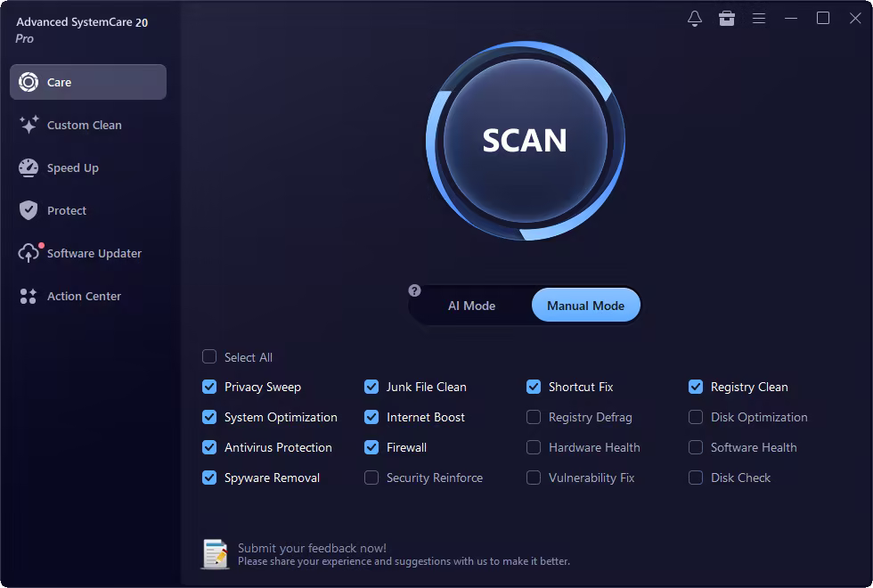This screenshot has width=873, height=588.
Task: Uncheck the Firewall checkbox
Action: (371, 447)
